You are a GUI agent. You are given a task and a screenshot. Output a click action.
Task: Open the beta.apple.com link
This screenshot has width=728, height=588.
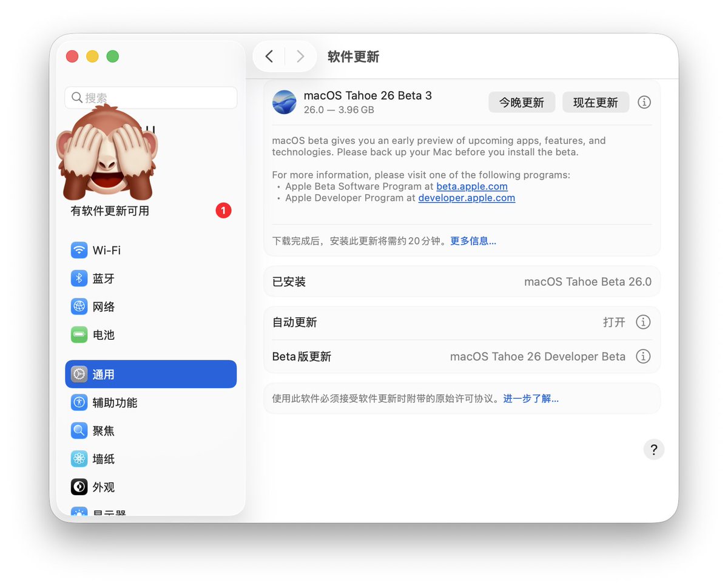(x=472, y=186)
